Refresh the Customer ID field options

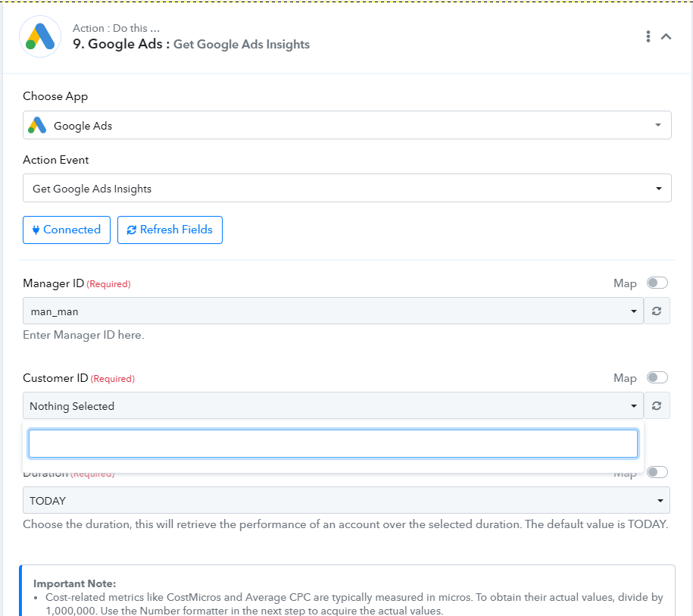pyautogui.click(x=657, y=405)
